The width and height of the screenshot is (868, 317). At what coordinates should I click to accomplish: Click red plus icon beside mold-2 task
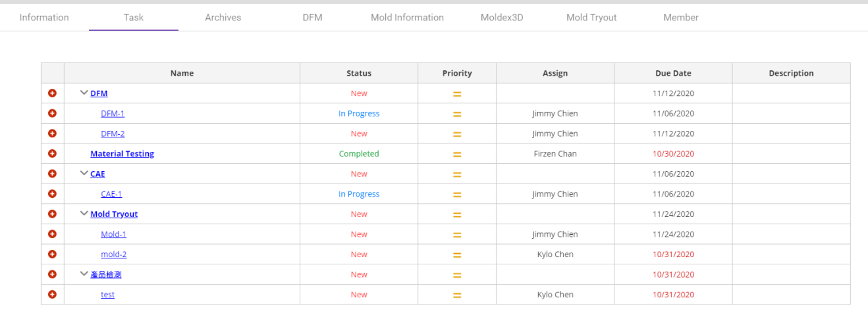point(52,254)
